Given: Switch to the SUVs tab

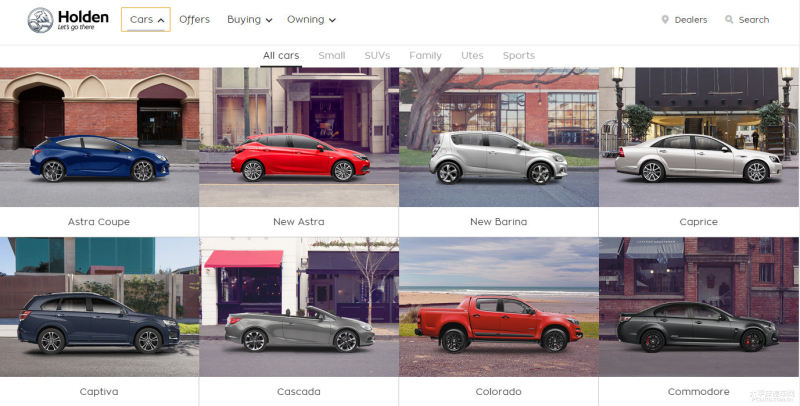Looking at the screenshot, I should [377, 56].
